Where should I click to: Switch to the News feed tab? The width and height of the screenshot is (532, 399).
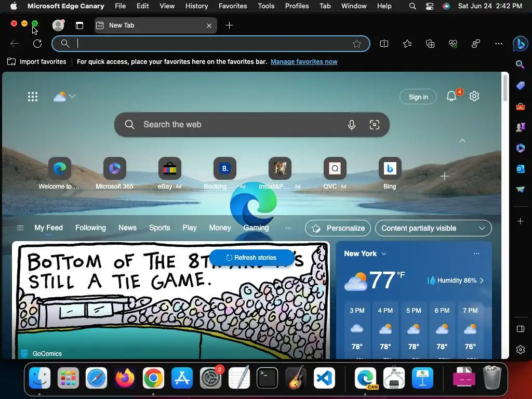(x=127, y=228)
